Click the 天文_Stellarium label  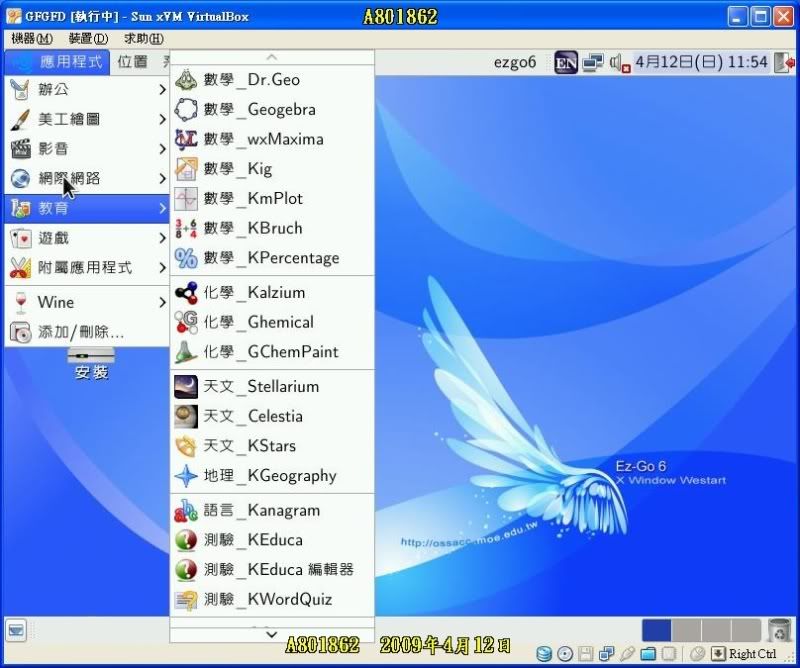[261, 387]
